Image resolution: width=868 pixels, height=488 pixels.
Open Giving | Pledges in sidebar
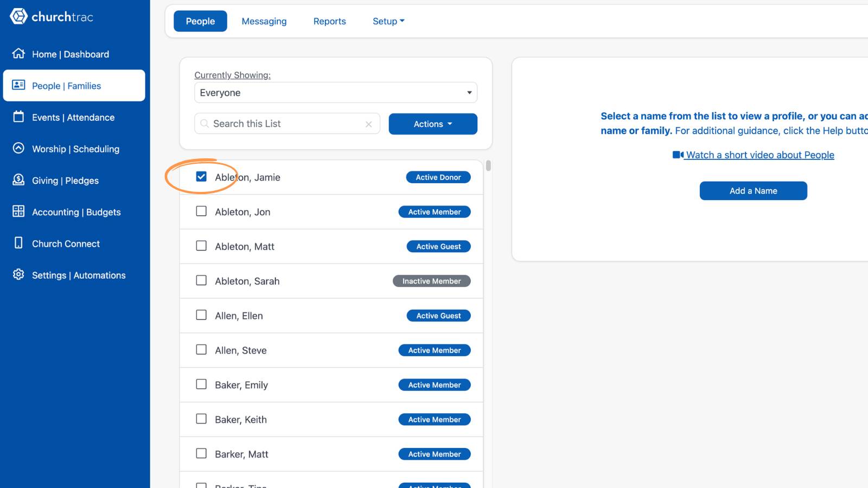74,181
